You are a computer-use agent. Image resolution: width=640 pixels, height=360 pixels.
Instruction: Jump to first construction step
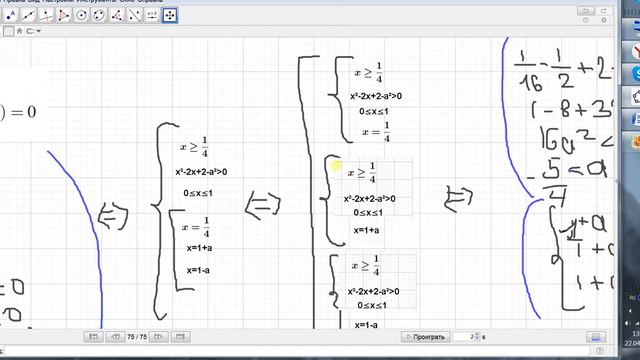93,337
